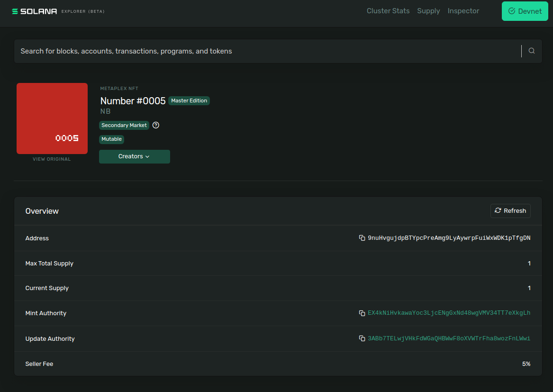Click the Refresh button
Screen dimensions: 553x392
click(510, 210)
